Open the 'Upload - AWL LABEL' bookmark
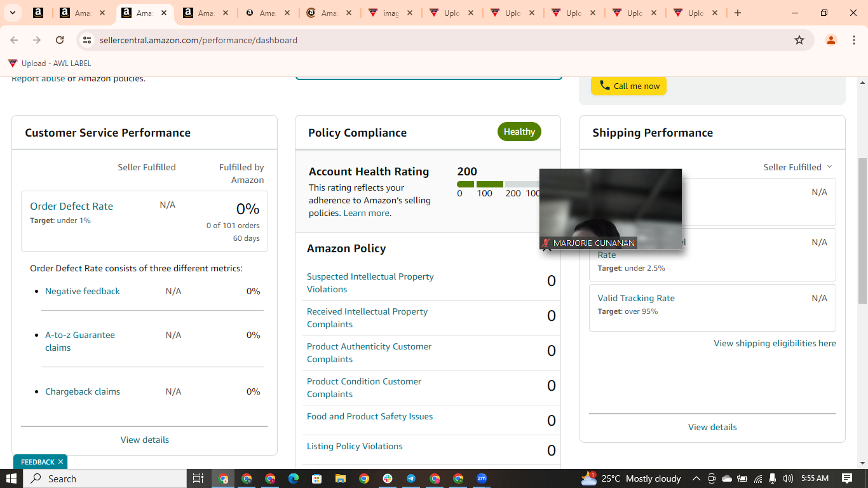This screenshot has width=868, height=488. 50,64
